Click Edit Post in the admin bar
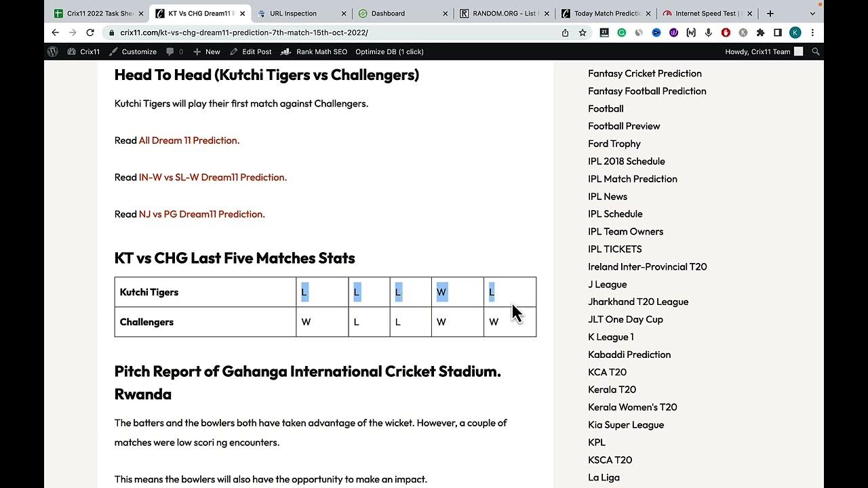This screenshot has height=488, width=868. [250, 52]
